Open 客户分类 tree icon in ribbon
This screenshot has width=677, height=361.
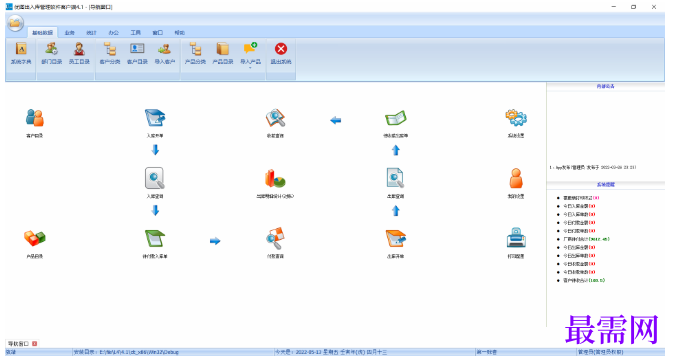pyautogui.click(x=110, y=54)
